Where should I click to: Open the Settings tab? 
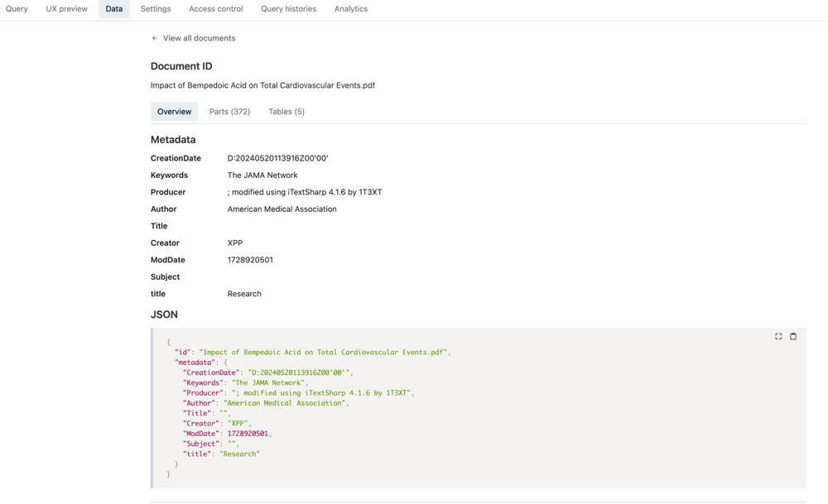click(155, 8)
